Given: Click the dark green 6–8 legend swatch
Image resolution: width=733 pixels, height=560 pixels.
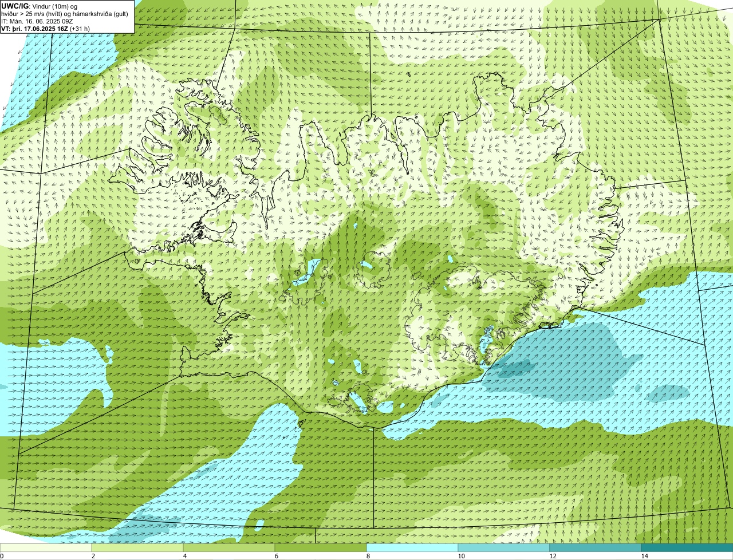Looking at the screenshot, I should point(321,548).
